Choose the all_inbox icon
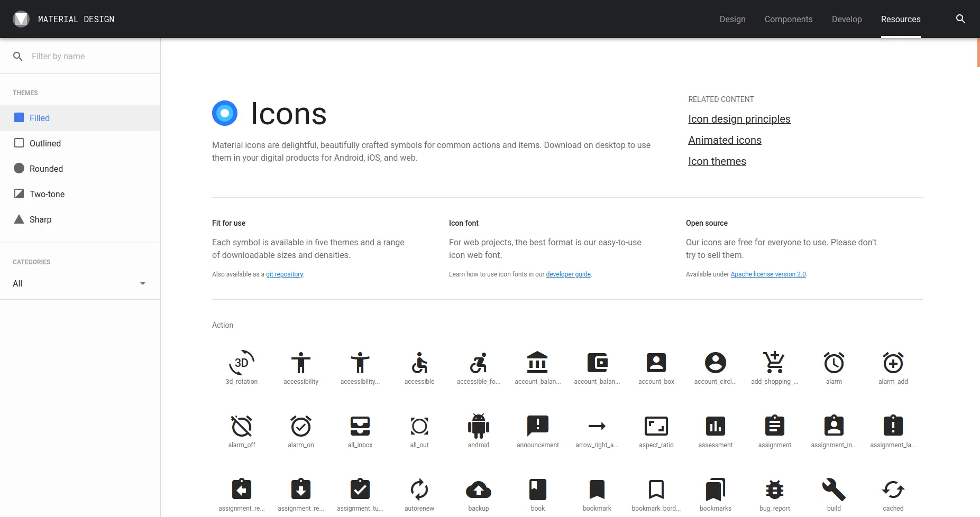 click(x=360, y=427)
